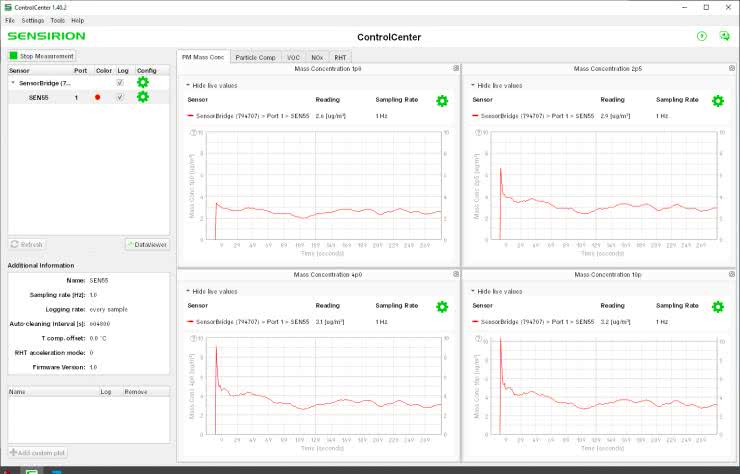740x474 pixels.
Task: Collapse the SensorBridge tree node
Action: [x=13, y=83]
